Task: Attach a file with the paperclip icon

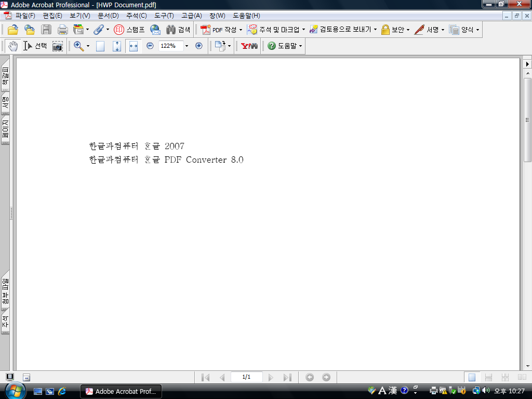Action: (98, 30)
